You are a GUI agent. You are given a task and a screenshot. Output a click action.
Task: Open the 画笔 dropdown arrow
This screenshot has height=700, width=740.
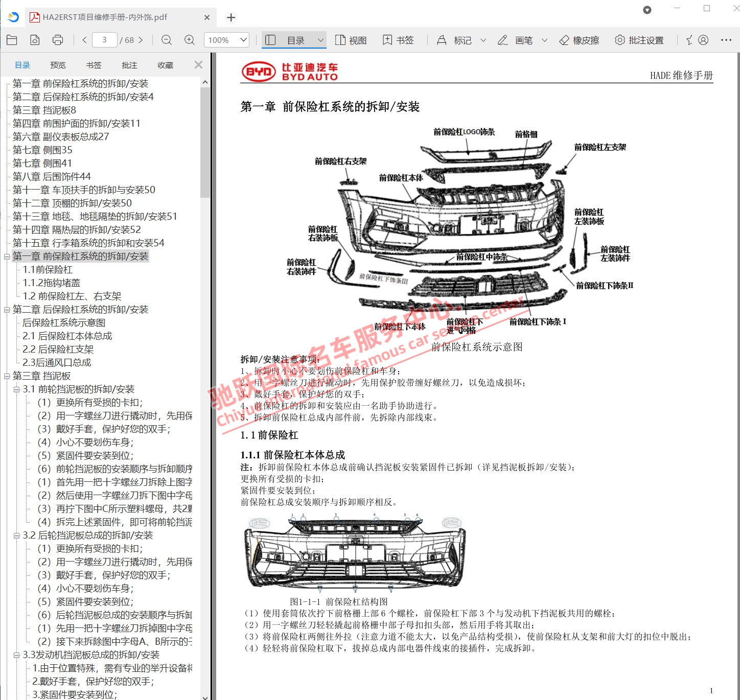544,39
